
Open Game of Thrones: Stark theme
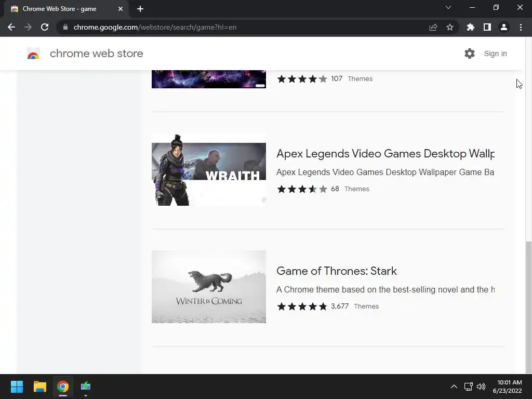pos(337,271)
